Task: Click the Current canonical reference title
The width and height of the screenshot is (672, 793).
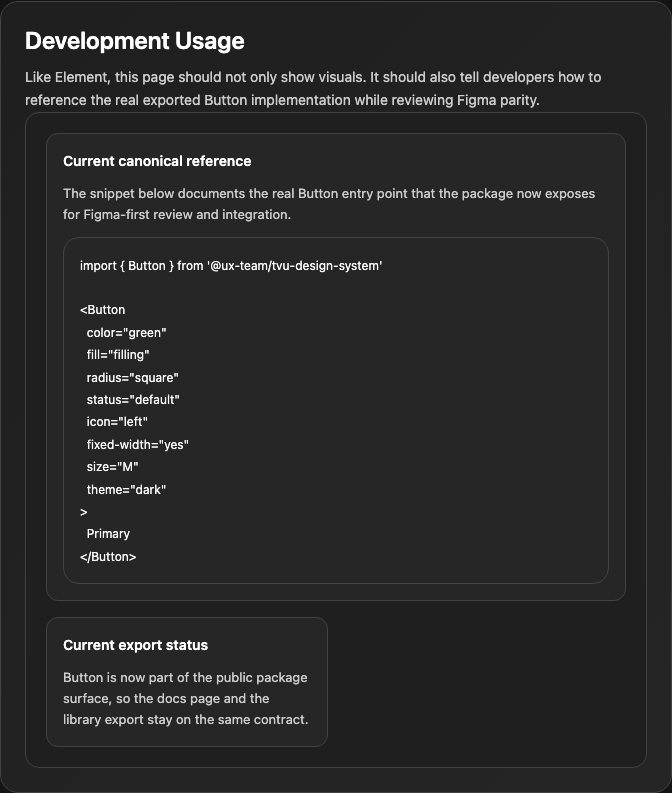Action: click(157, 161)
